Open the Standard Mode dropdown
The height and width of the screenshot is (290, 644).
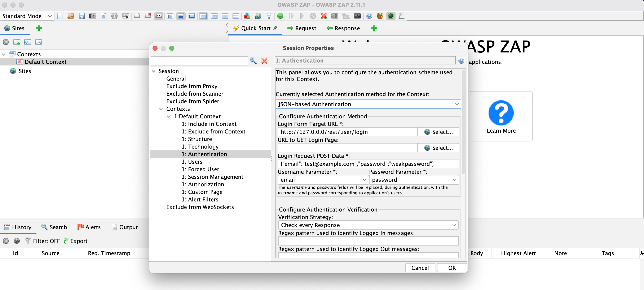[x=27, y=16]
